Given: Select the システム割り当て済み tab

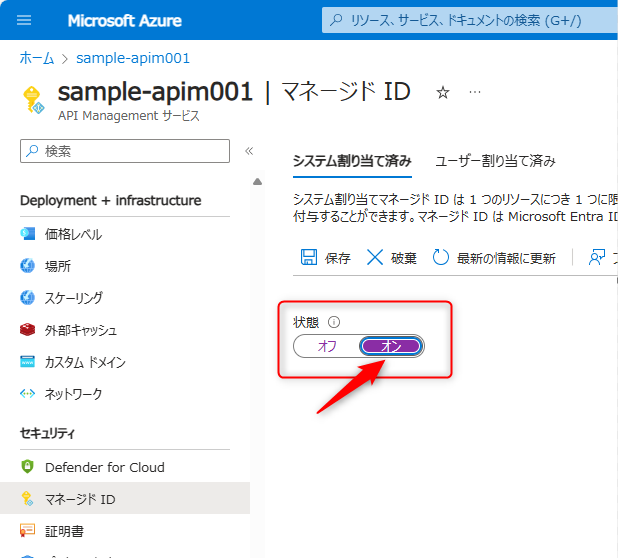Looking at the screenshot, I should [351, 161].
